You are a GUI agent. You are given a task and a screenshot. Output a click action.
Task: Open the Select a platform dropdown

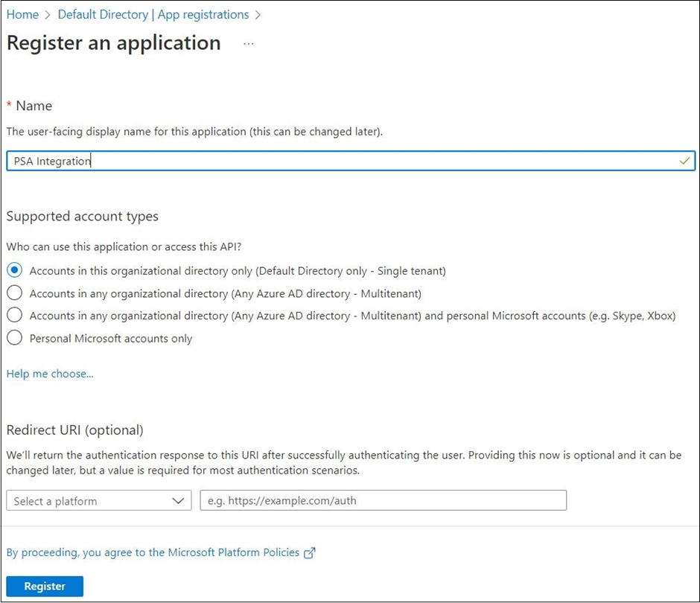pos(98,501)
